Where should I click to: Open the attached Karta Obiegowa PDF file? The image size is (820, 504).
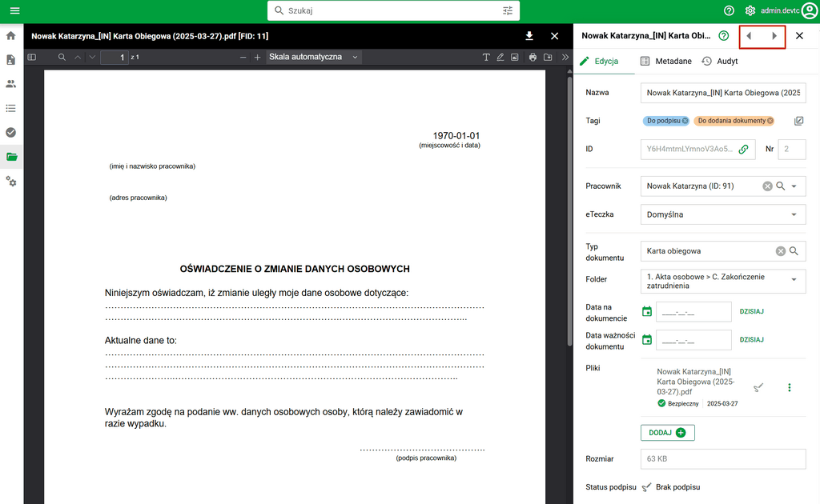click(695, 382)
